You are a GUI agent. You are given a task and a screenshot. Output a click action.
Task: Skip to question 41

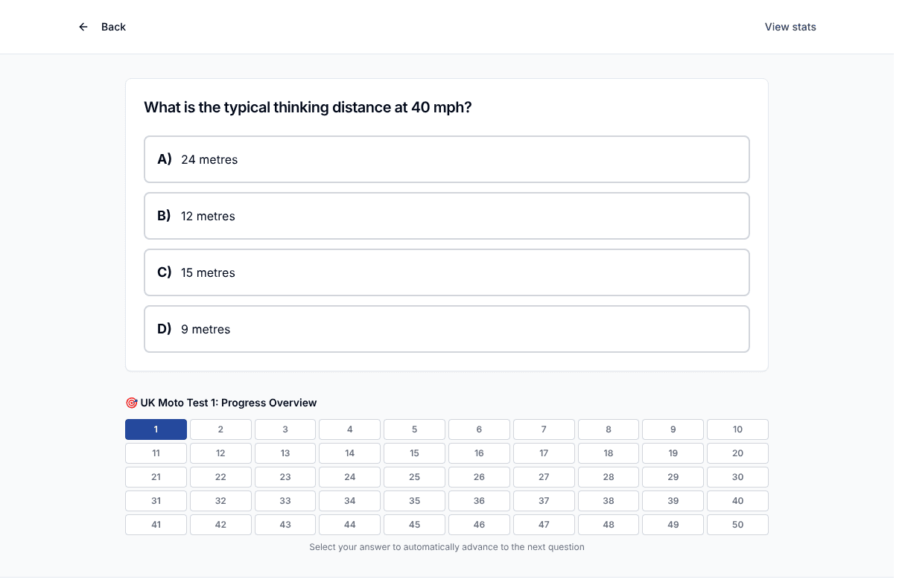click(156, 525)
